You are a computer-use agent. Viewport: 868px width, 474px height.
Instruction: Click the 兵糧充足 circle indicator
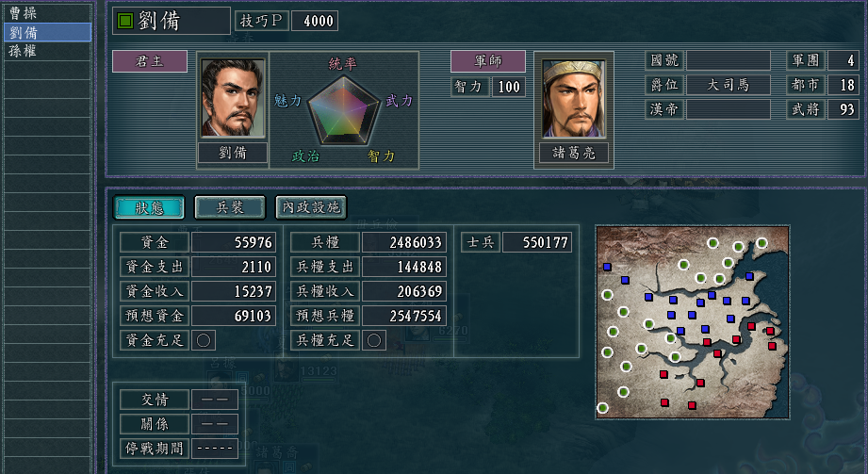[373, 340]
